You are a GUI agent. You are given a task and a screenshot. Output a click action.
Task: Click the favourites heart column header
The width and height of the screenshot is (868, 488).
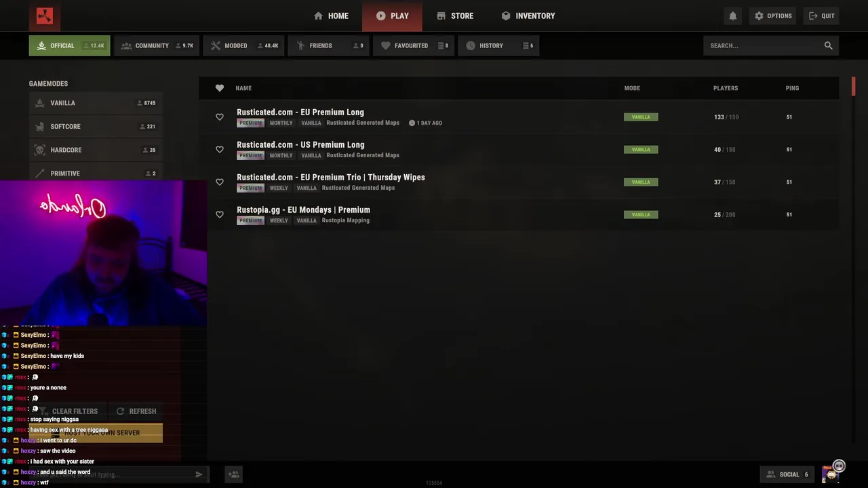click(x=220, y=88)
